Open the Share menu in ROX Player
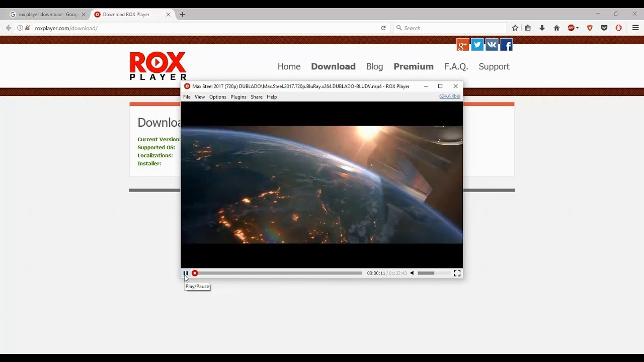The width and height of the screenshot is (644, 362). tap(257, 97)
